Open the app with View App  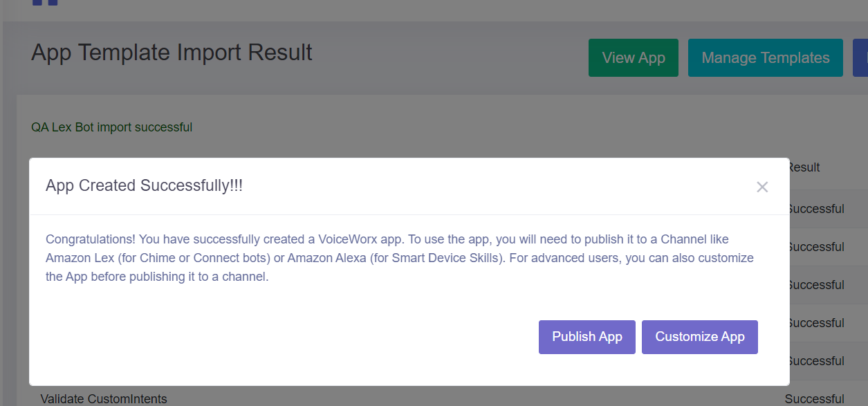(633, 58)
